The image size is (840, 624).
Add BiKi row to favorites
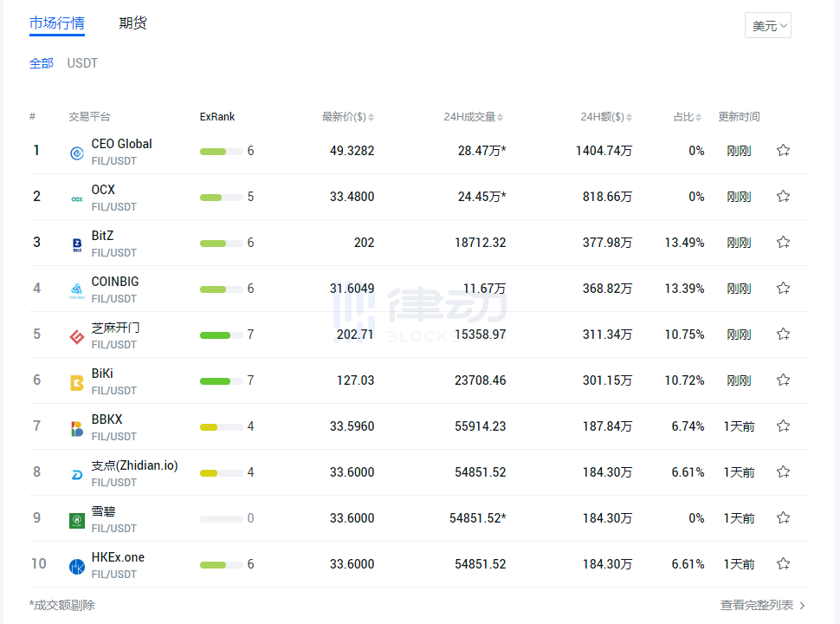tap(783, 380)
